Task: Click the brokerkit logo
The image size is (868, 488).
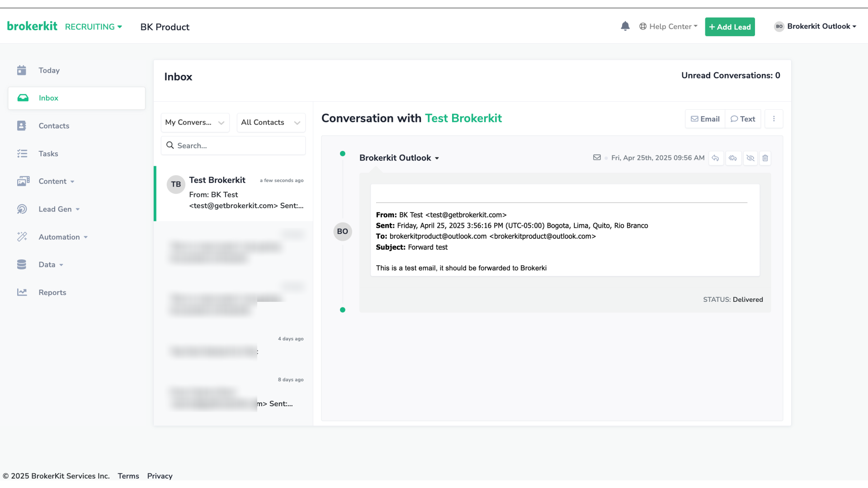Action: pyautogui.click(x=32, y=26)
